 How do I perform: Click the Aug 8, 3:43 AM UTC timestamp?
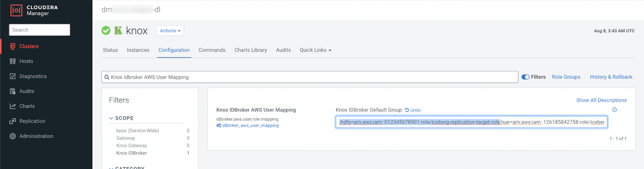click(614, 31)
